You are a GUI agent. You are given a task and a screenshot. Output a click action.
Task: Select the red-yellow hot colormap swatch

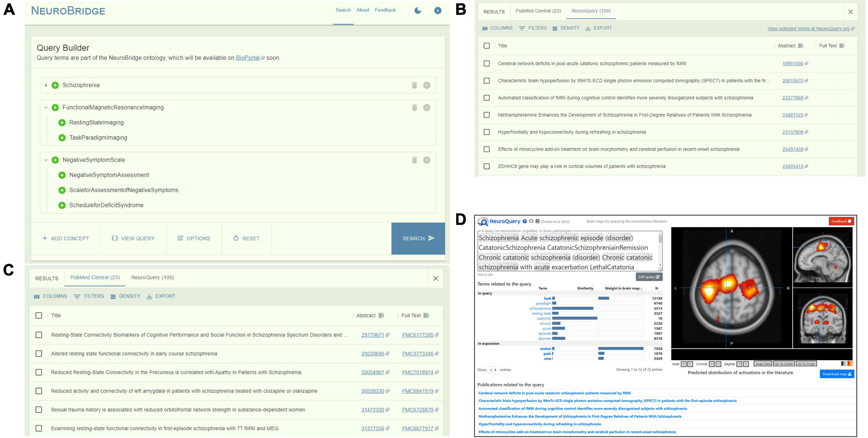850,364
